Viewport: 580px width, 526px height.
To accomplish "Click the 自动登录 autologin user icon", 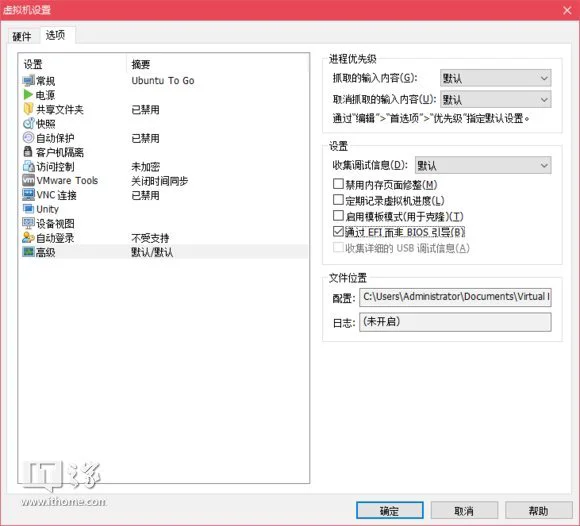I will [28, 237].
